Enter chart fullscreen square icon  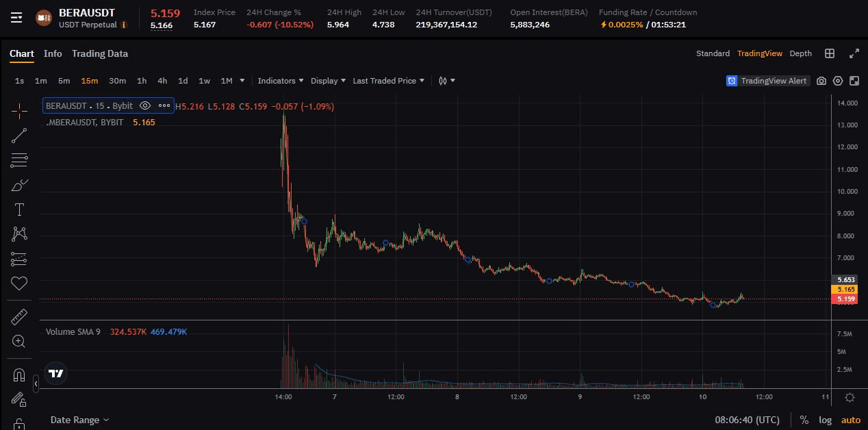coord(854,81)
